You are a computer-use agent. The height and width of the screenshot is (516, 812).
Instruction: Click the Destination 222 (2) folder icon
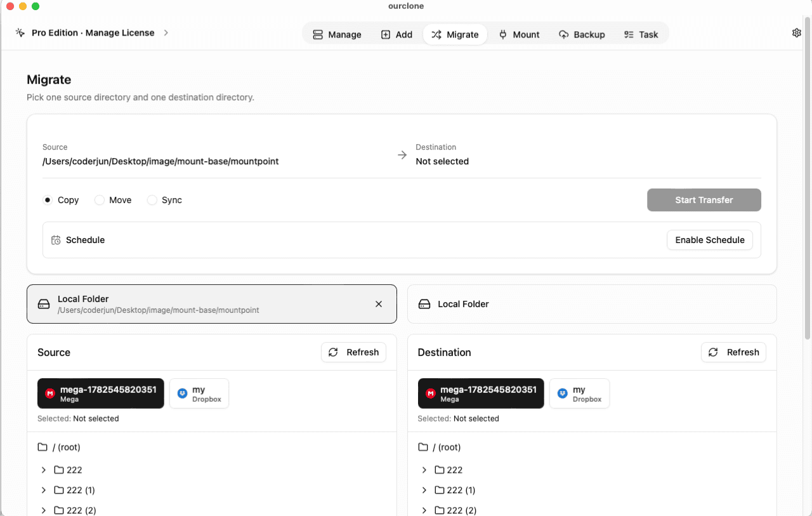pos(440,510)
